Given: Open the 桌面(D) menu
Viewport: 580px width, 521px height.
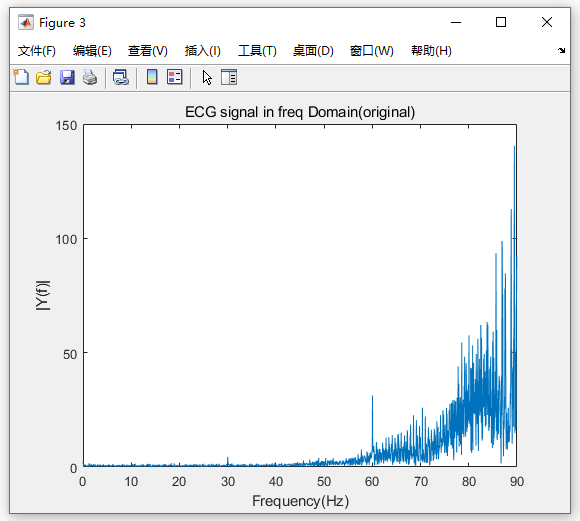Looking at the screenshot, I should click(x=313, y=51).
